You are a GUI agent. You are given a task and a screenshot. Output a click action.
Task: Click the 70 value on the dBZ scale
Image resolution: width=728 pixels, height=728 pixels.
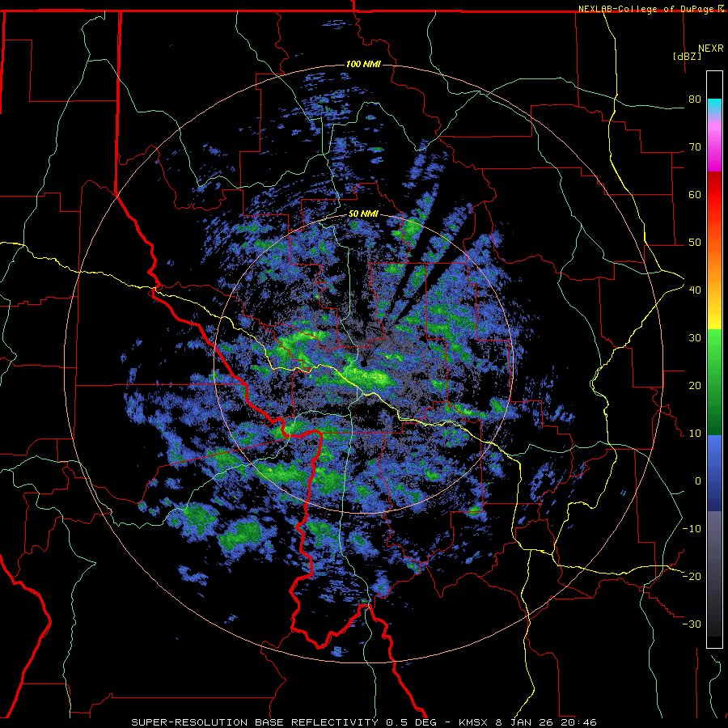click(x=695, y=147)
